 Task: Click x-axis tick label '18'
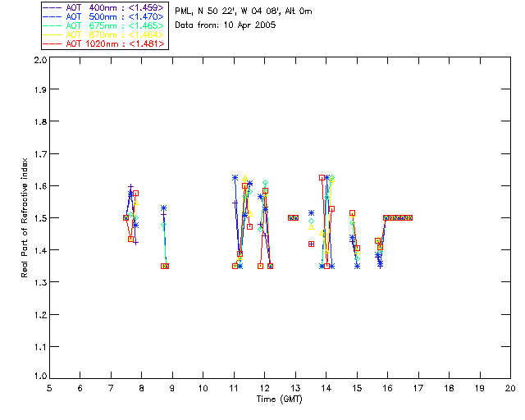point(449,388)
